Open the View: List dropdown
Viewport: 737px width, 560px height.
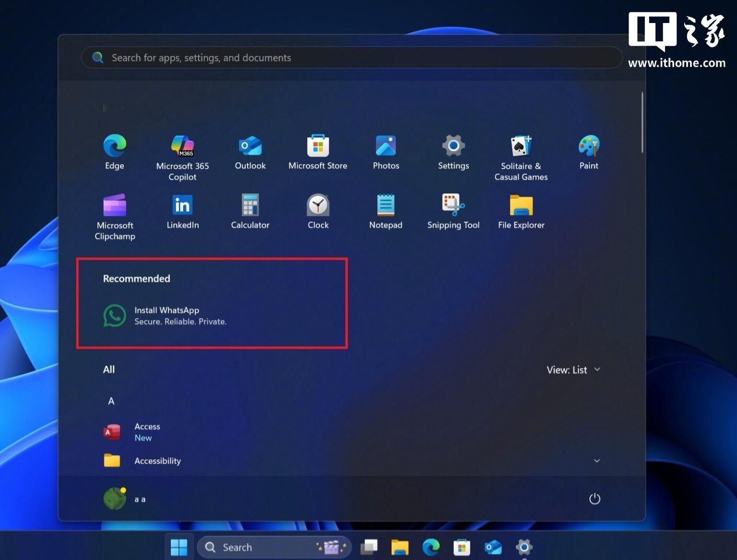(x=573, y=370)
